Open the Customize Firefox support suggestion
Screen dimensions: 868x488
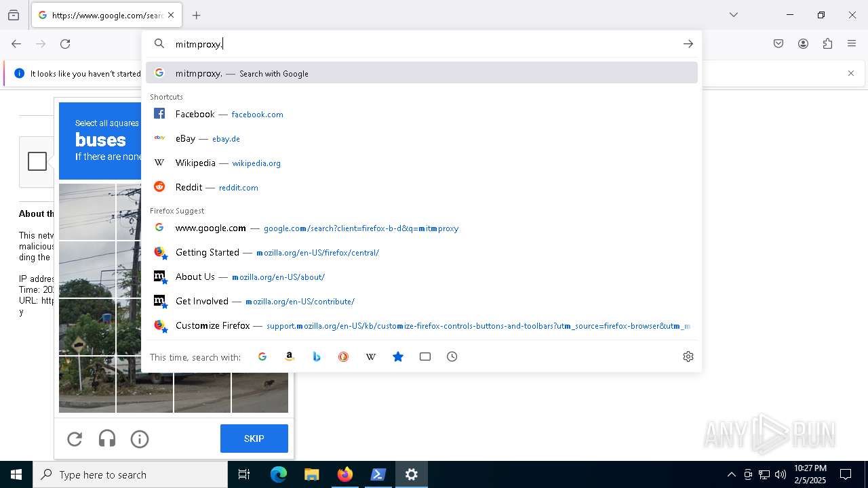[x=422, y=325]
